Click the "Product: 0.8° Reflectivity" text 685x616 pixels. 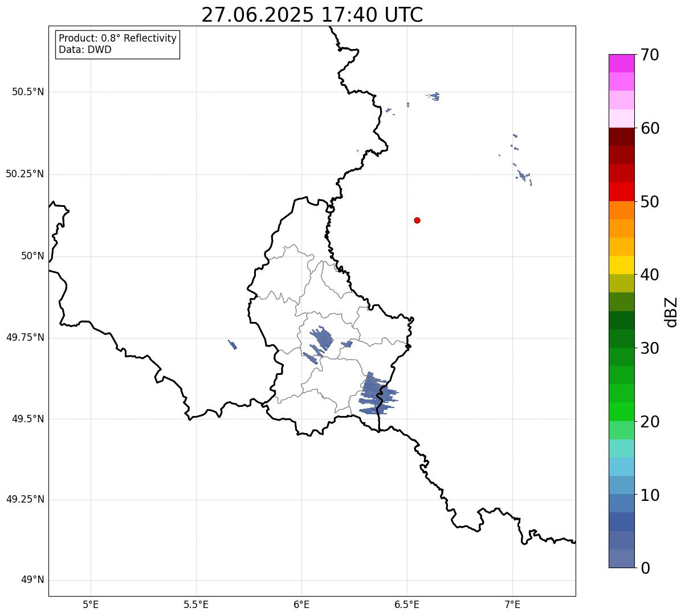[118, 38]
